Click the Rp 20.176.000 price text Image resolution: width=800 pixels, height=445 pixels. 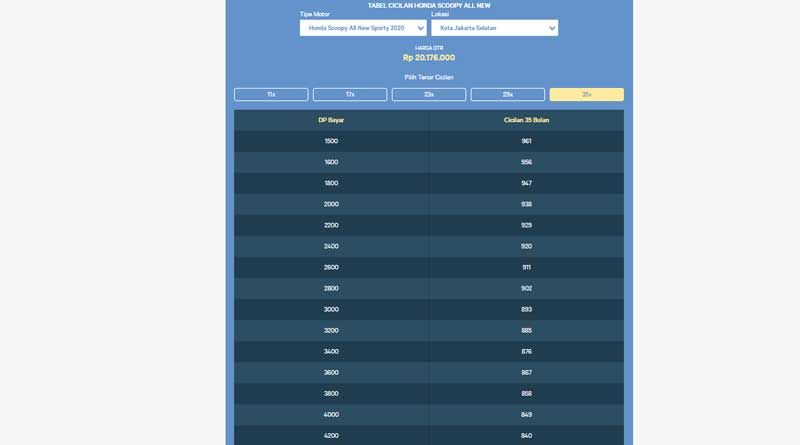click(429, 58)
